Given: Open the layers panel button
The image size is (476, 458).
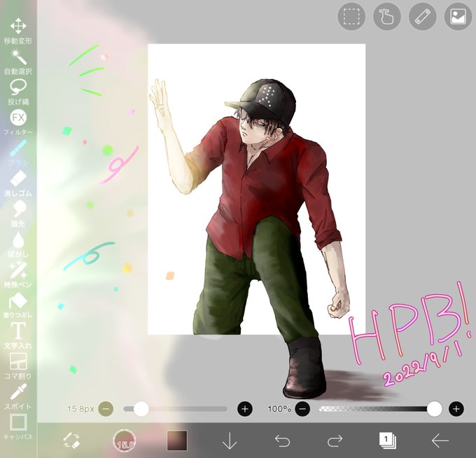Looking at the screenshot, I should coord(387,440).
